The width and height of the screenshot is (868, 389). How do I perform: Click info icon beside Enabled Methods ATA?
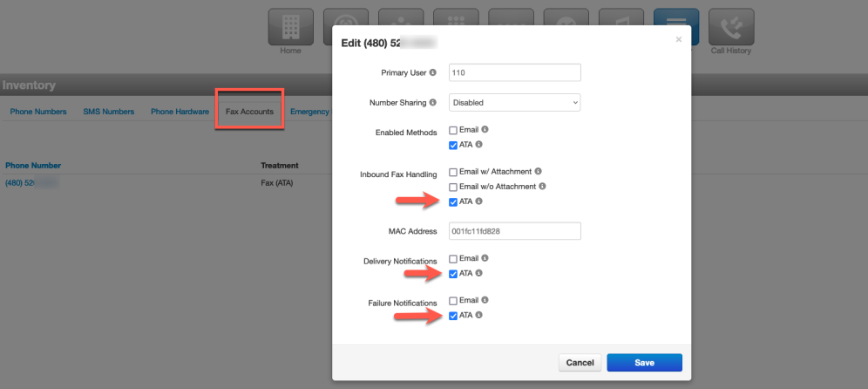click(x=478, y=145)
